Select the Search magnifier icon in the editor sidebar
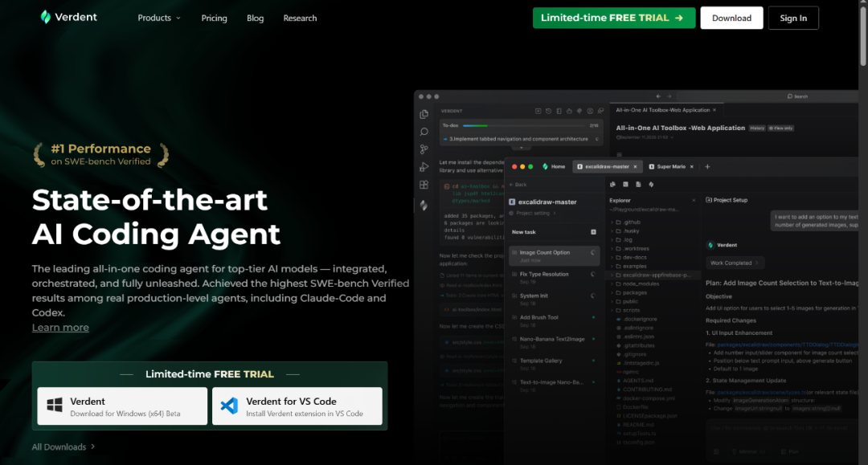 point(424,132)
